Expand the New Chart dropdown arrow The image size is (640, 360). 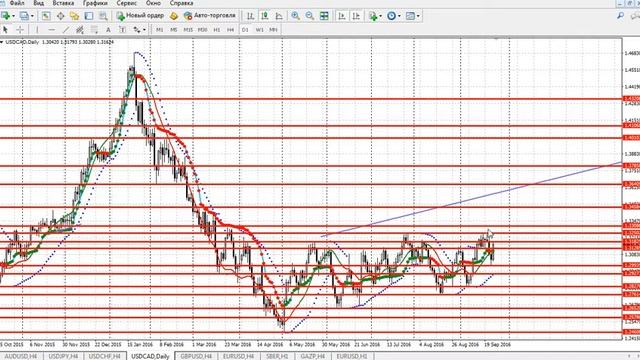tap(13, 16)
